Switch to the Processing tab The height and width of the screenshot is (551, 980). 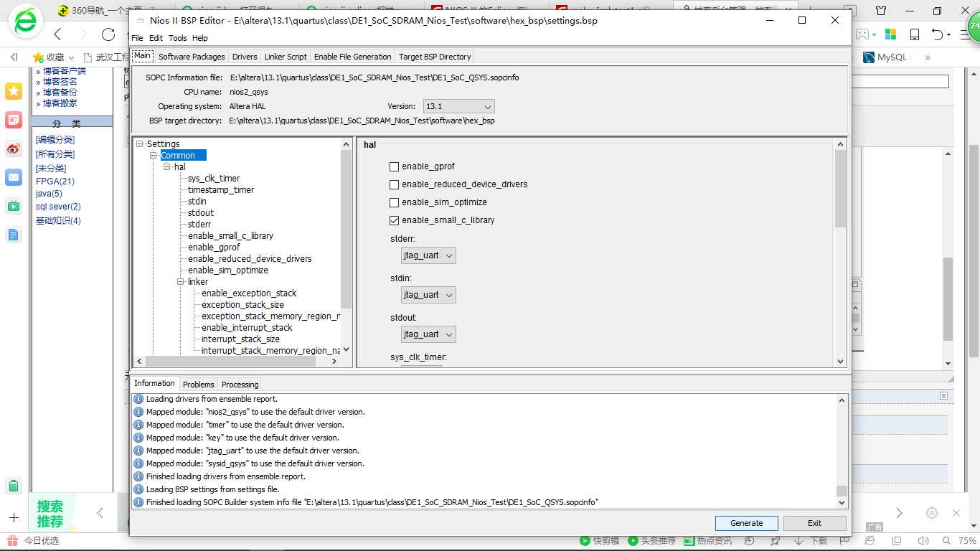tap(240, 385)
